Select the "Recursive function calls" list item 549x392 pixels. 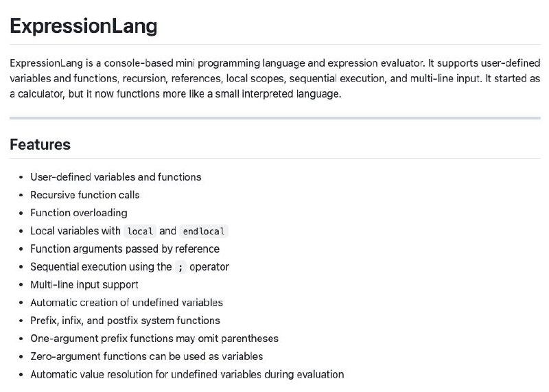point(84,195)
